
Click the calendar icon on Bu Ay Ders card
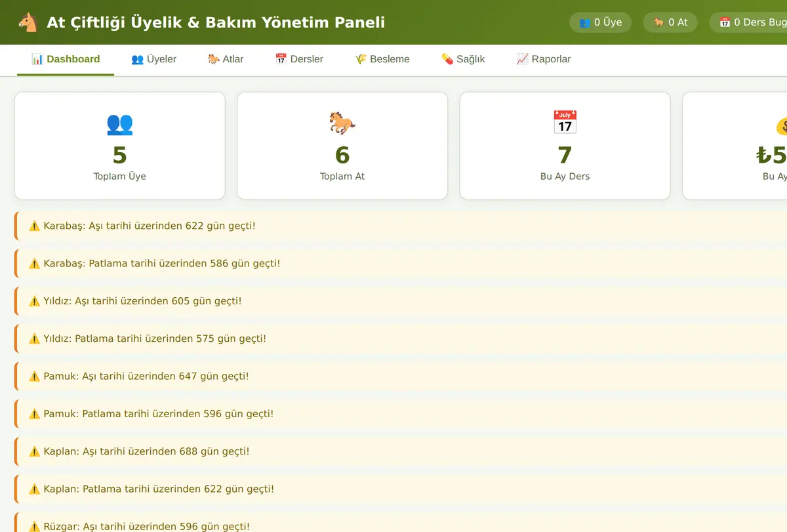[x=565, y=123]
